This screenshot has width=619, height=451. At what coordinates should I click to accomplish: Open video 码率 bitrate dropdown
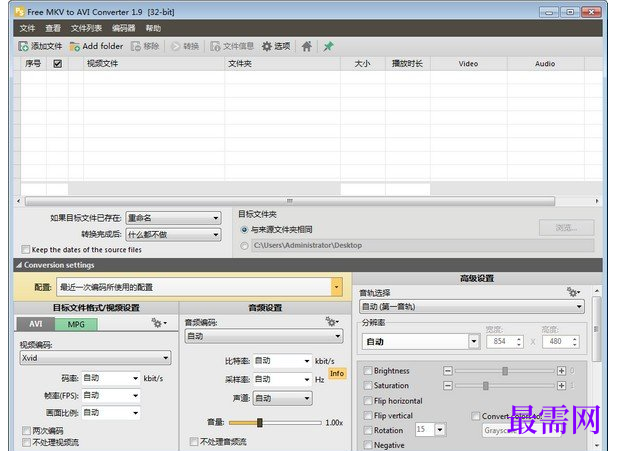[x=111, y=378]
